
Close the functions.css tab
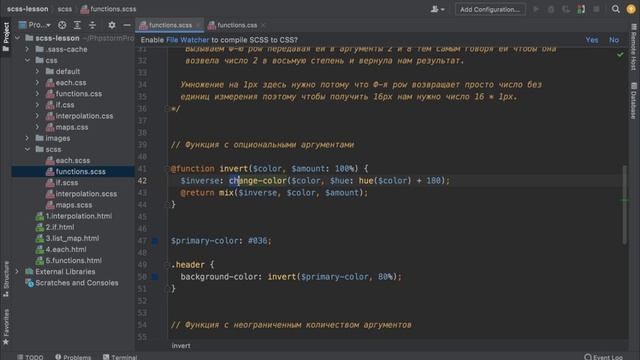tap(264, 25)
